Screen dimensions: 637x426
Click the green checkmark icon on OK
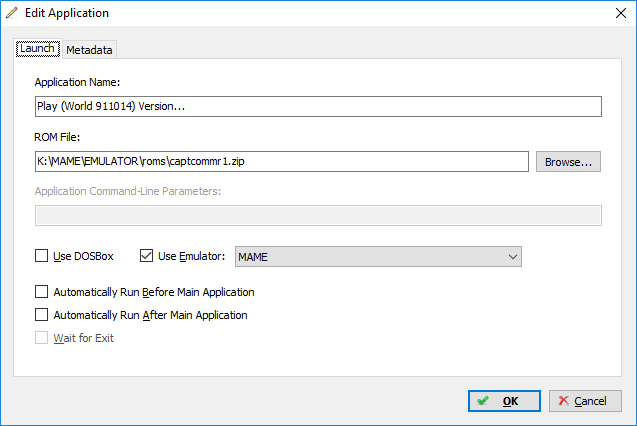483,401
